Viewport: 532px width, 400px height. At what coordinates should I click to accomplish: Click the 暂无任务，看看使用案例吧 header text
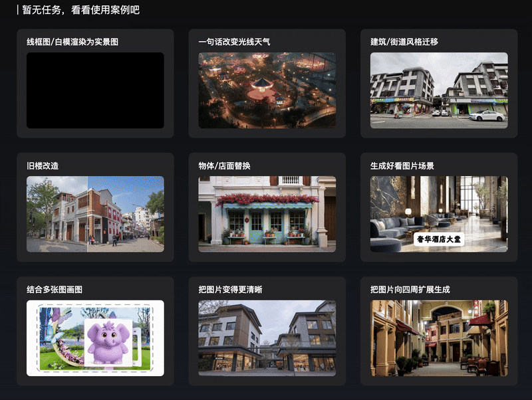(x=80, y=10)
